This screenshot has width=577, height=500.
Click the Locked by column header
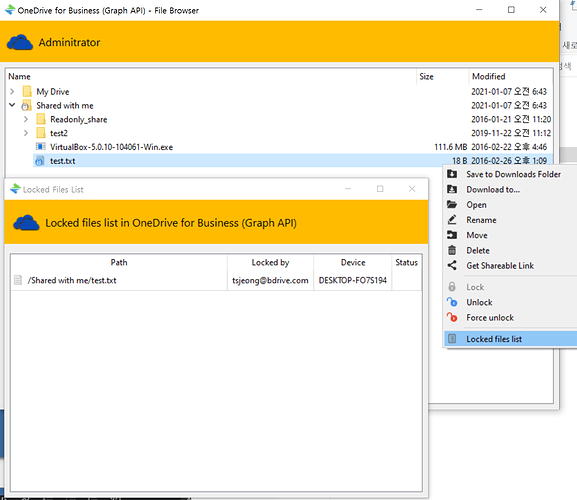pos(270,262)
